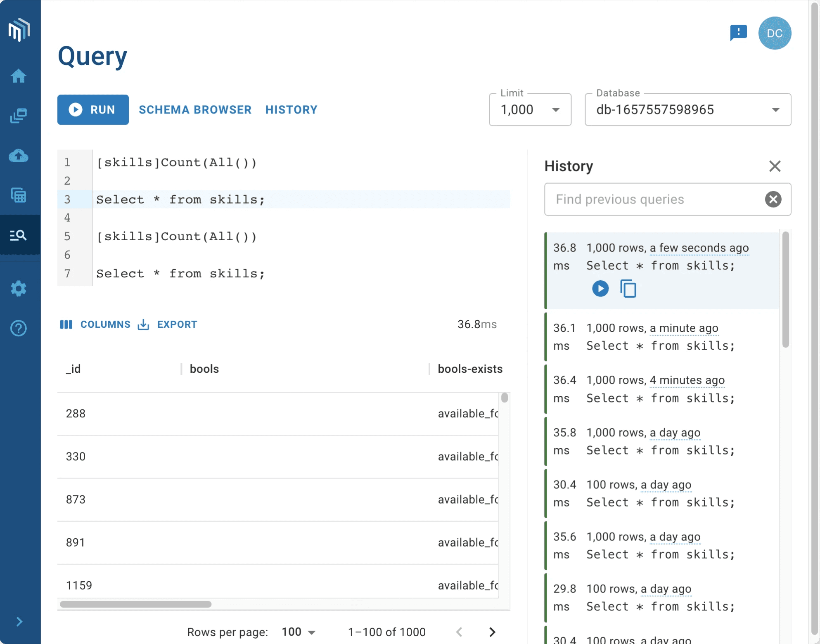Place cursor on editor line 5
This screenshot has width=820, height=644.
177,237
